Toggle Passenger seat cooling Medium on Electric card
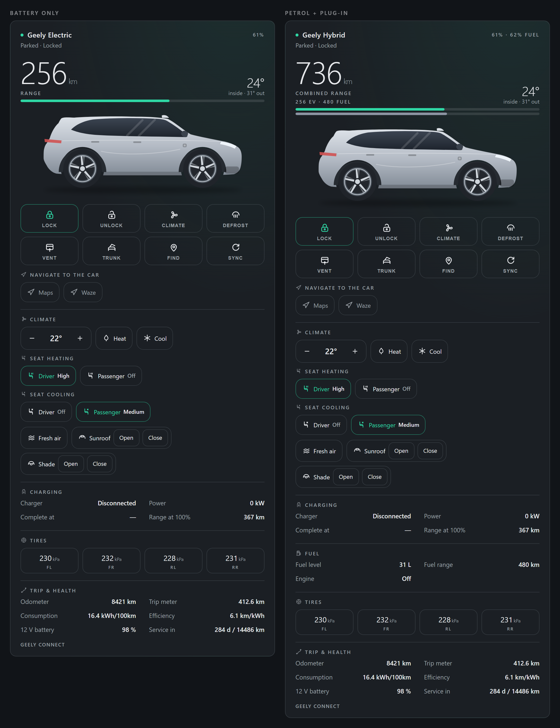560x728 pixels. pyautogui.click(x=113, y=412)
